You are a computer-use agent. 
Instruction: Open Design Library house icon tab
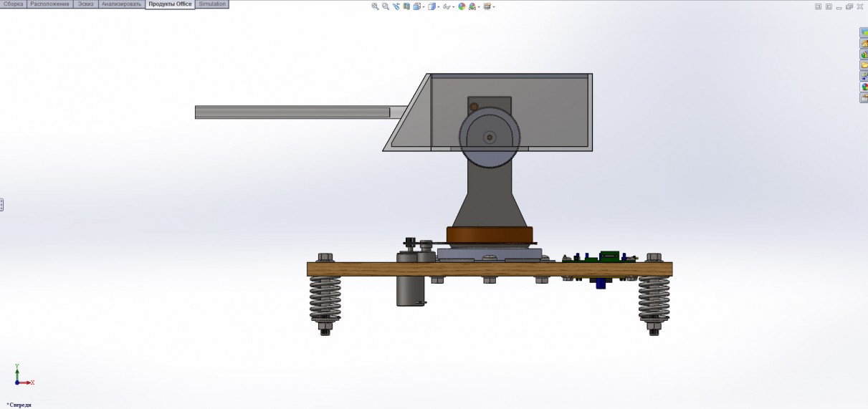tap(864, 44)
